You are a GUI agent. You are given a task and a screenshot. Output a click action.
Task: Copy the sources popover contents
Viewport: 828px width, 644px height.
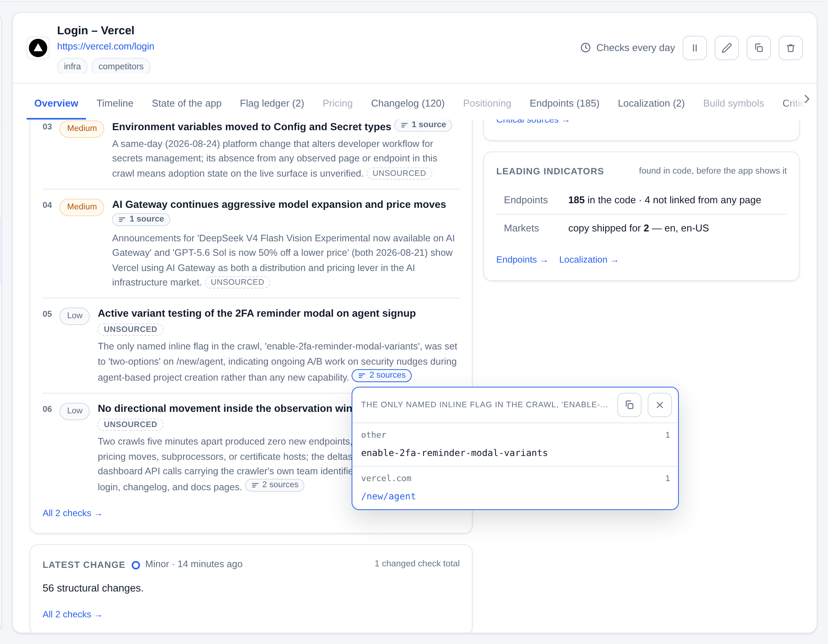pyautogui.click(x=629, y=405)
